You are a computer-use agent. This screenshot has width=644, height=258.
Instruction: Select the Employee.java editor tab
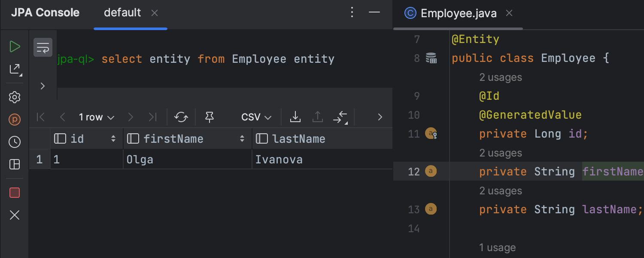[459, 13]
